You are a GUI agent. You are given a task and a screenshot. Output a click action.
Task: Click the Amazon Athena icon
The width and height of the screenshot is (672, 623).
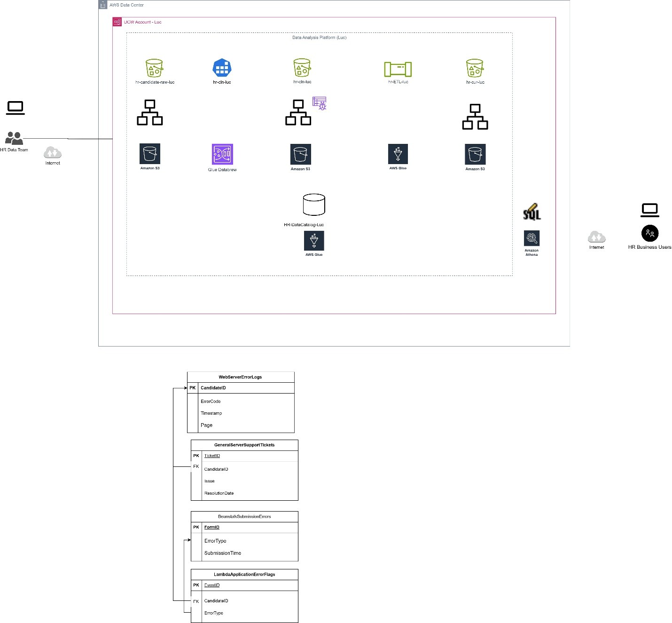pyautogui.click(x=531, y=238)
